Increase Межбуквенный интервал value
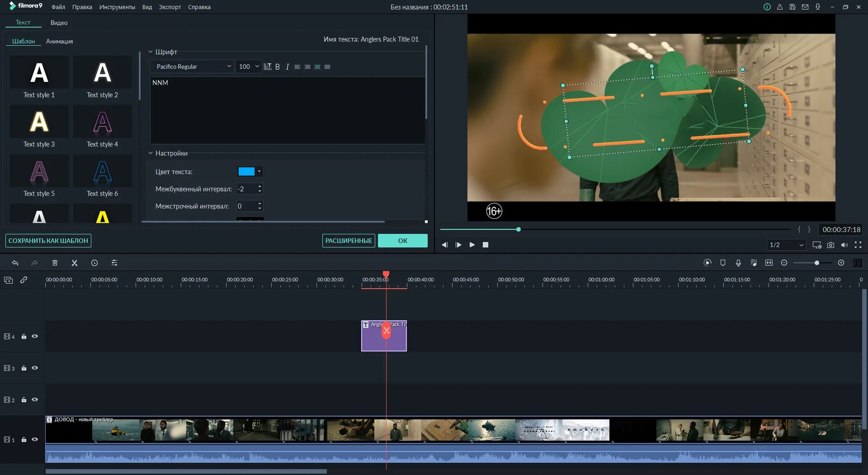The height and width of the screenshot is (475, 868). click(259, 186)
